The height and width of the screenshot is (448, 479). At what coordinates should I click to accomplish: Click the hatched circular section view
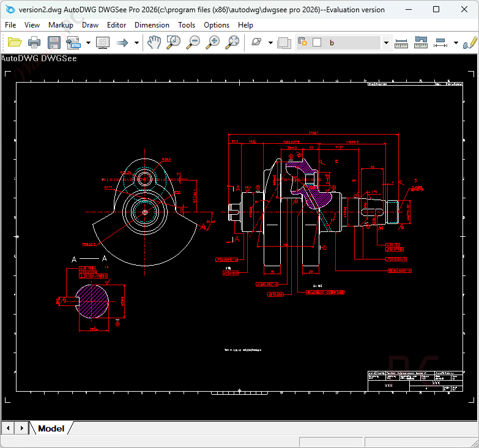[92, 301]
